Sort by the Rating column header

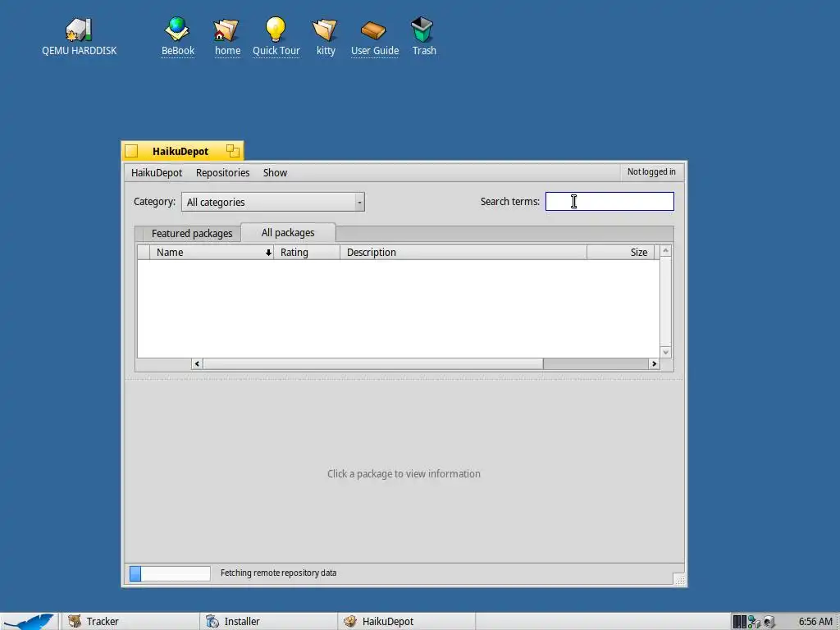click(307, 253)
